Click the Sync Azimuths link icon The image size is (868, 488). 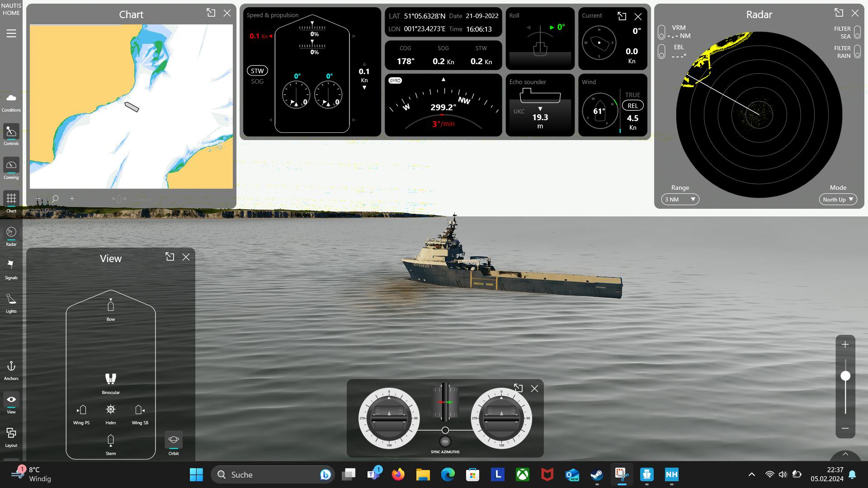click(445, 441)
